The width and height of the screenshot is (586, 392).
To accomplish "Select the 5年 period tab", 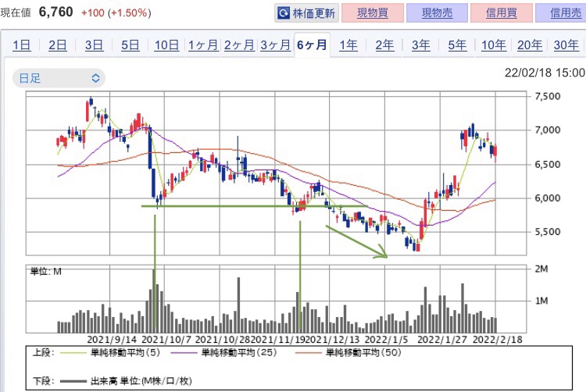I will tap(457, 45).
